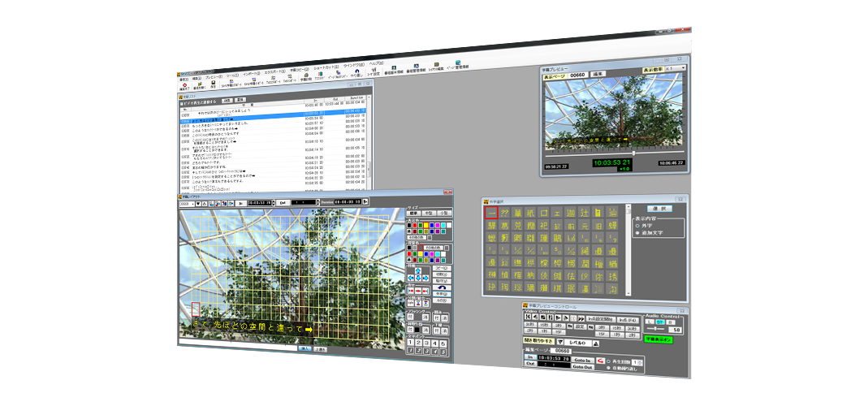Select the L audio channel toggle
868x406 pixels.
pos(650,322)
